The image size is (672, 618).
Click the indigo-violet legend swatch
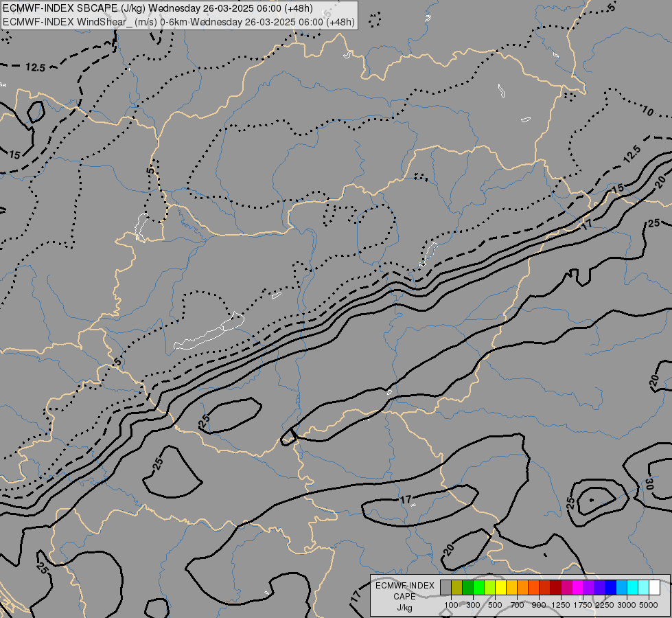pyautogui.click(x=599, y=588)
